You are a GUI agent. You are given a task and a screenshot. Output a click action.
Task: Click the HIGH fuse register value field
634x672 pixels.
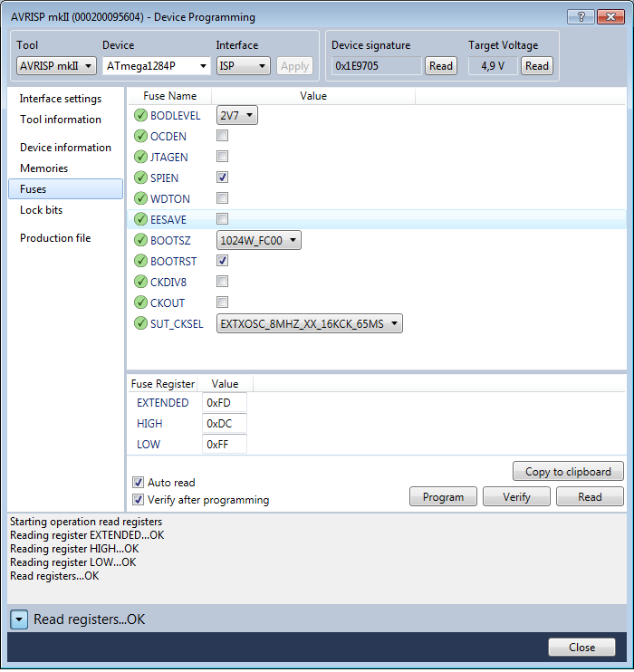tap(224, 423)
